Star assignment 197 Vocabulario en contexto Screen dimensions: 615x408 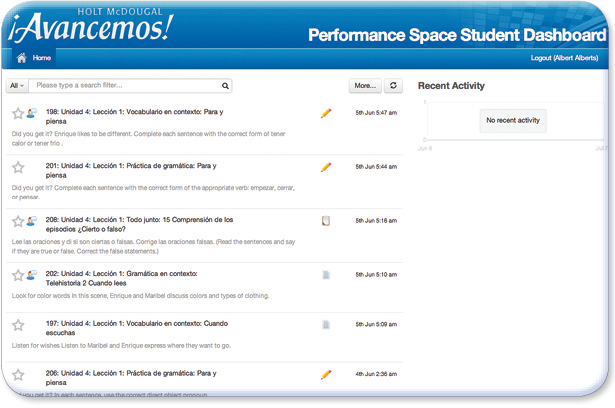click(x=18, y=325)
